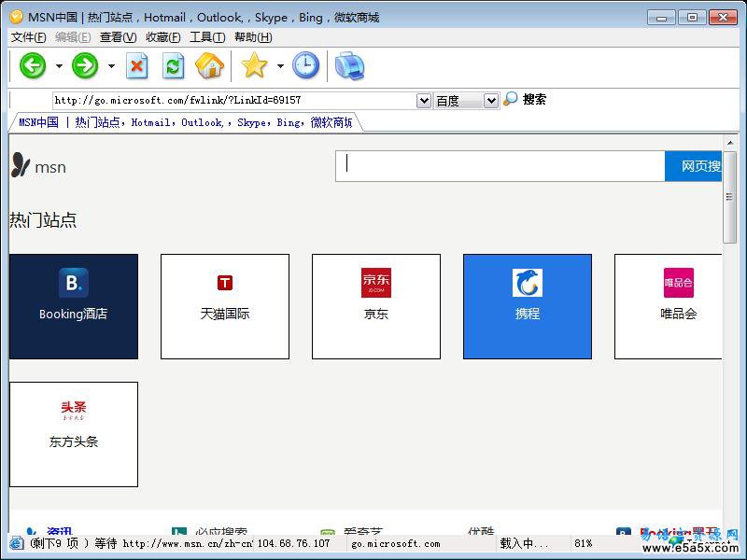Click the msn butterfly logo
The width and height of the screenshot is (747, 560).
click(x=21, y=165)
